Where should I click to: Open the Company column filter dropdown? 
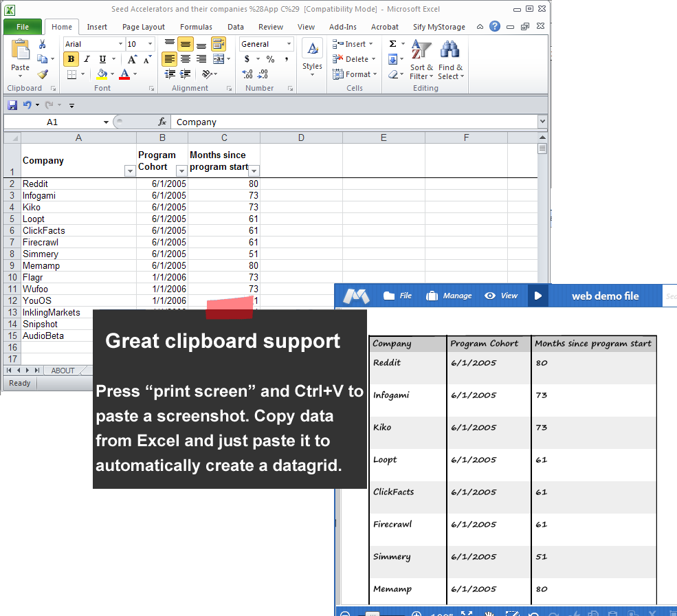(x=129, y=171)
